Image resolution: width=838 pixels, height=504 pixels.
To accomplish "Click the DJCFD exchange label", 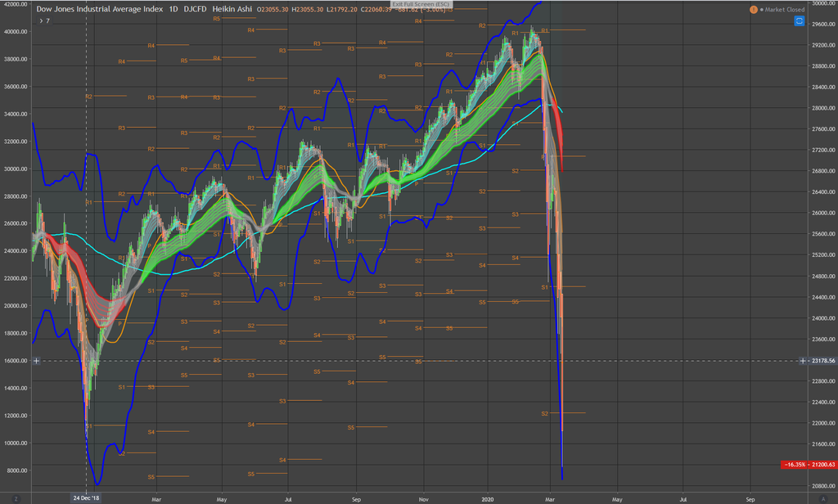I will (195, 9).
